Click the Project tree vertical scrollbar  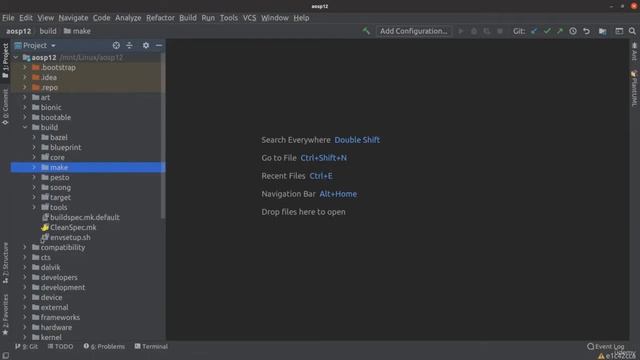163,135
